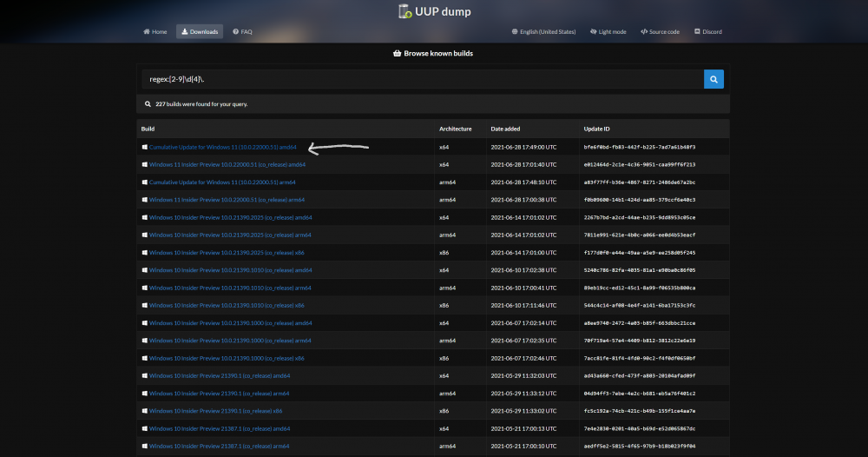Click date 2021-05-29 11:32:03 UTC
The width and height of the screenshot is (868, 457).
(x=523, y=375)
